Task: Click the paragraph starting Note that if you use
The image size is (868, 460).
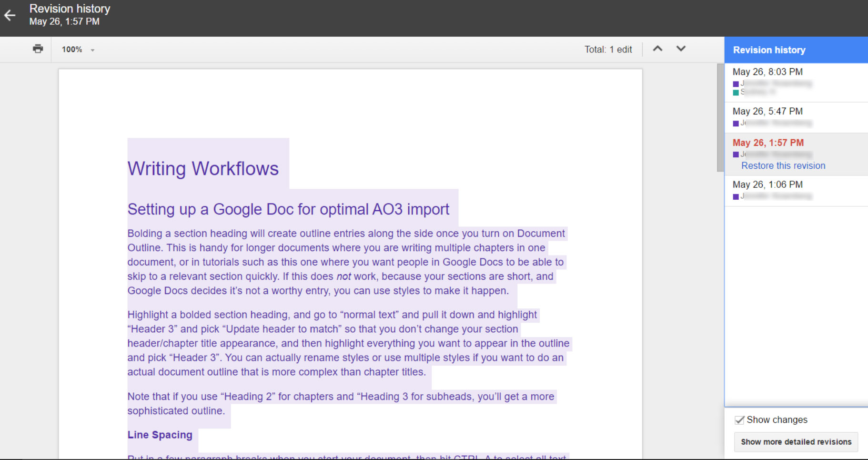Action: pos(341,404)
